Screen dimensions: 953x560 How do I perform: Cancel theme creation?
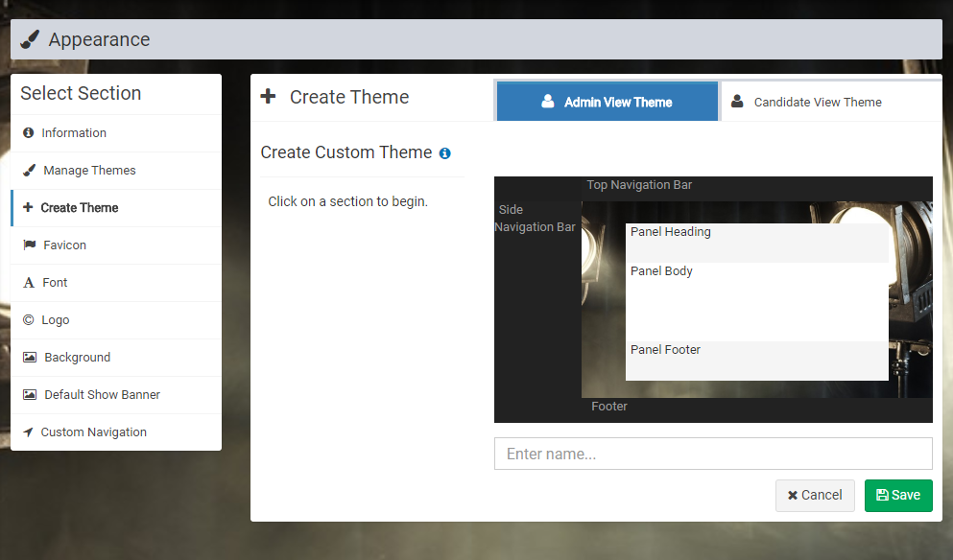click(815, 495)
